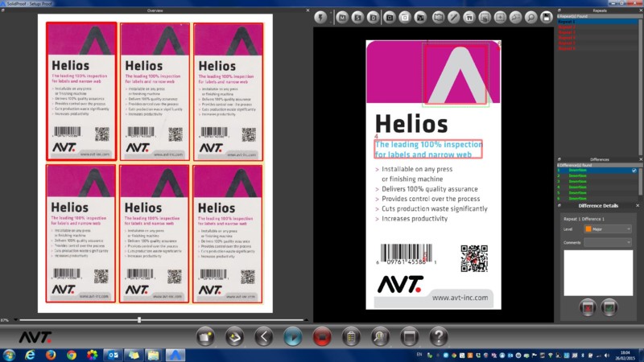Viewport: 644px width, 362px height.
Task: Click the new job icon in bottom bar
Action: pyautogui.click(x=205, y=337)
